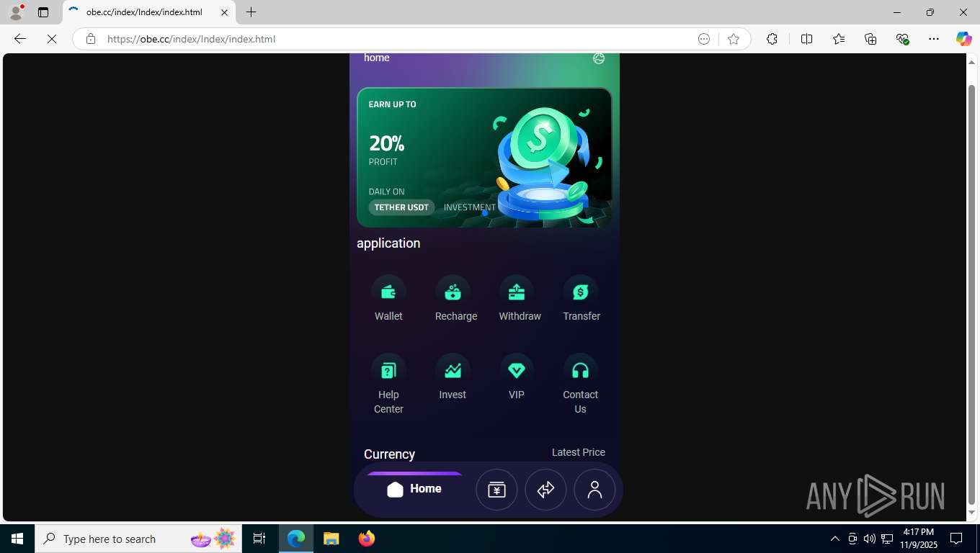Open the yen wallet tab in bottom navigation
The height and width of the screenshot is (553, 980).
pyautogui.click(x=496, y=490)
